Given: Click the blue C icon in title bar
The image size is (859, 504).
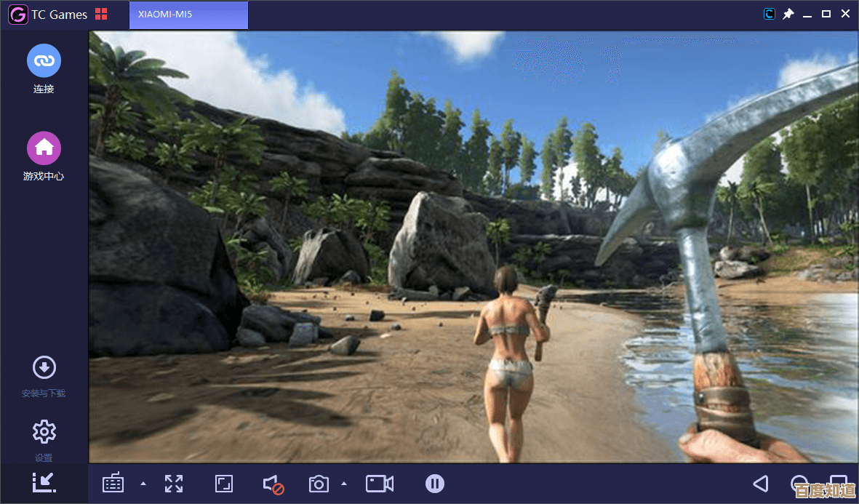Looking at the screenshot, I should tap(769, 14).
